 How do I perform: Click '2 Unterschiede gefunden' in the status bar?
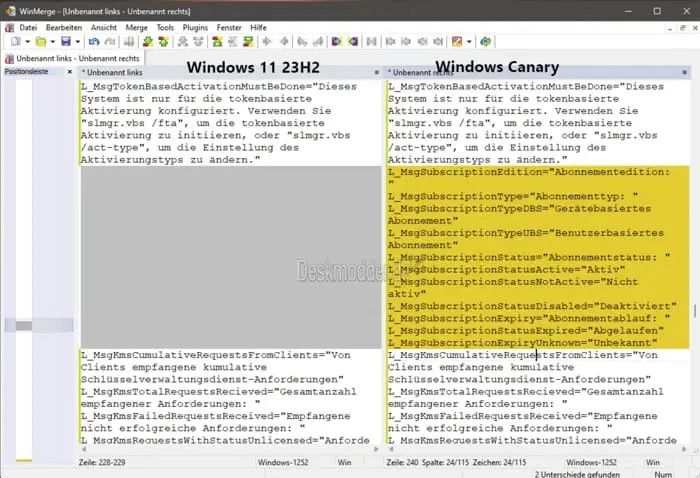pyautogui.click(x=577, y=474)
